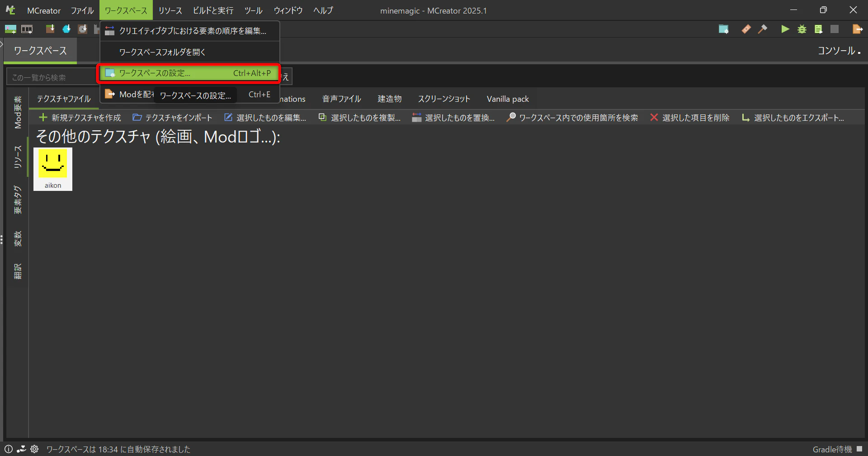
Task: Click 新規テクスチャを作成 button
Action: point(80,118)
